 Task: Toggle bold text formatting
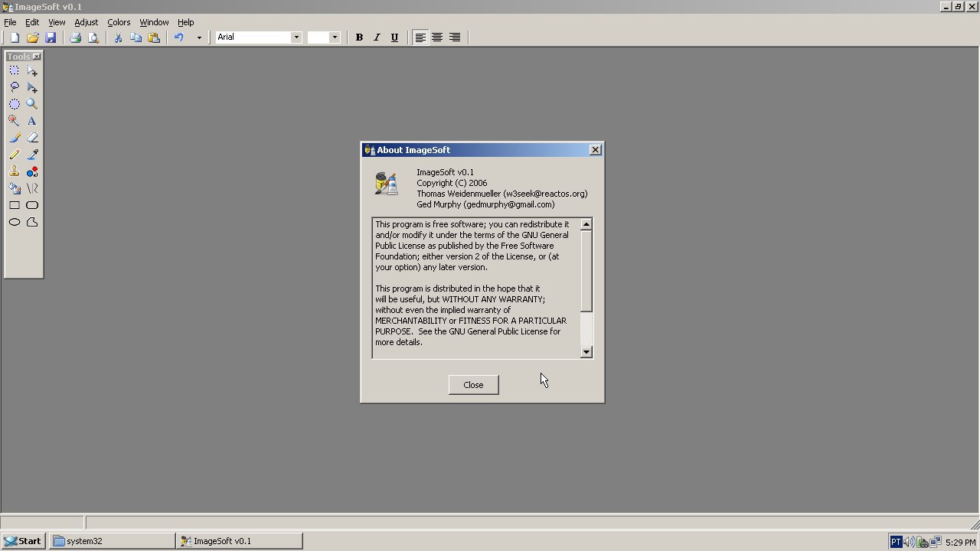(x=359, y=37)
